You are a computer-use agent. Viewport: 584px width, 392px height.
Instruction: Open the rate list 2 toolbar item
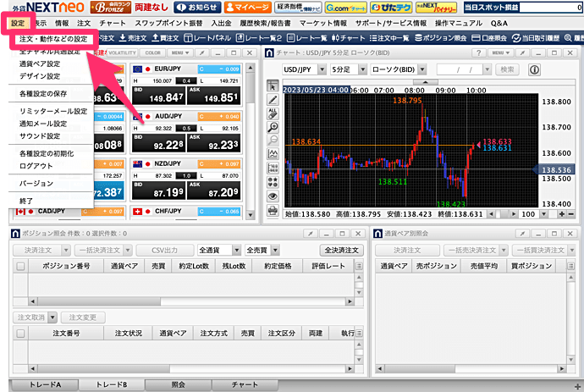[259, 38]
